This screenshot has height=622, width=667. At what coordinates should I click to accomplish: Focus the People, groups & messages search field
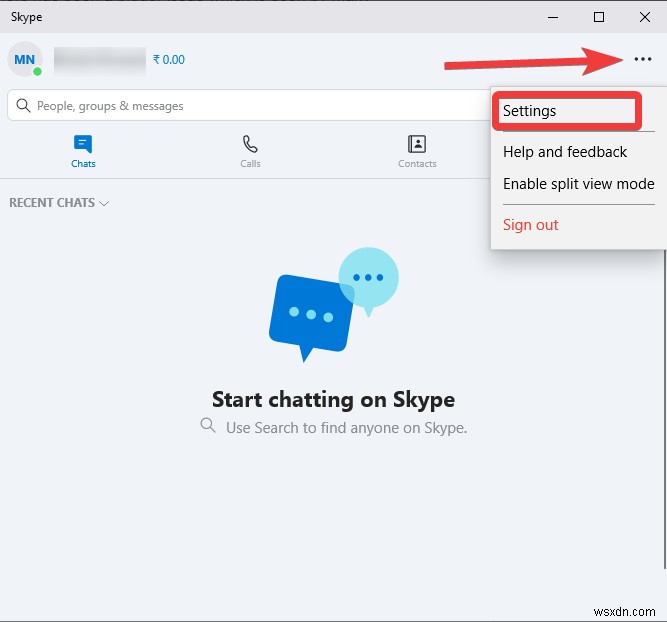[x=249, y=105]
